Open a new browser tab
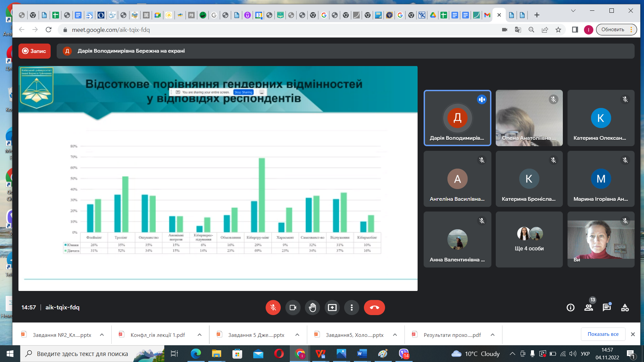The width and height of the screenshot is (644, 362). pyautogui.click(x=537, y=15)
